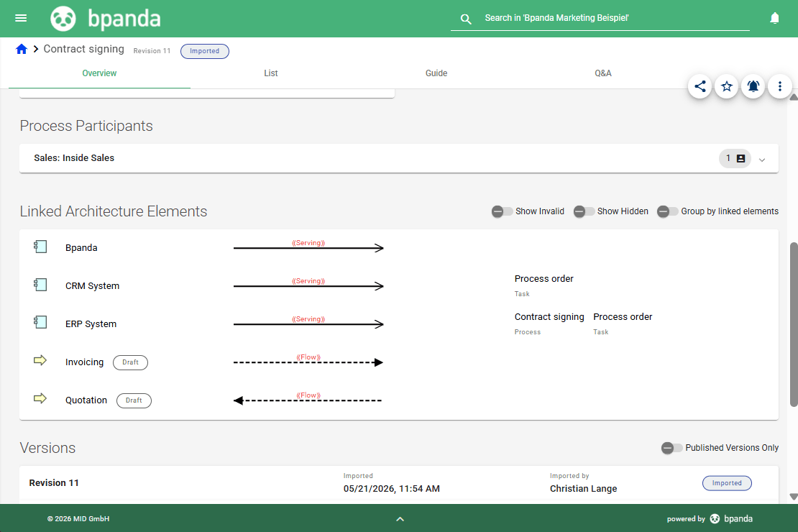Click Draft badge next to Quotation
Screen dimensions: 798x532
(134, 400)
